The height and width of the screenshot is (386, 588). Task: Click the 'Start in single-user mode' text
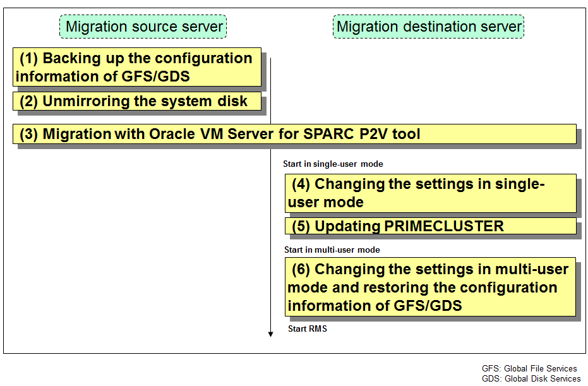tap(333, 164)
